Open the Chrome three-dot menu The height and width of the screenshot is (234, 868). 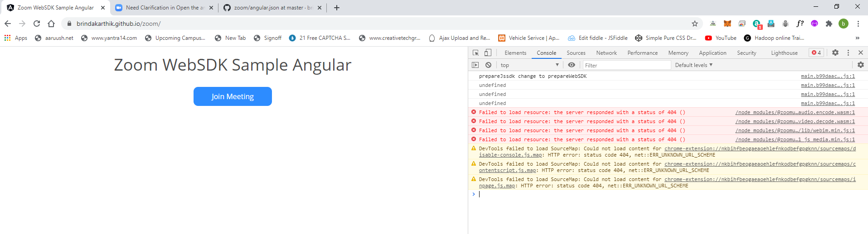(x=858, y=24)
